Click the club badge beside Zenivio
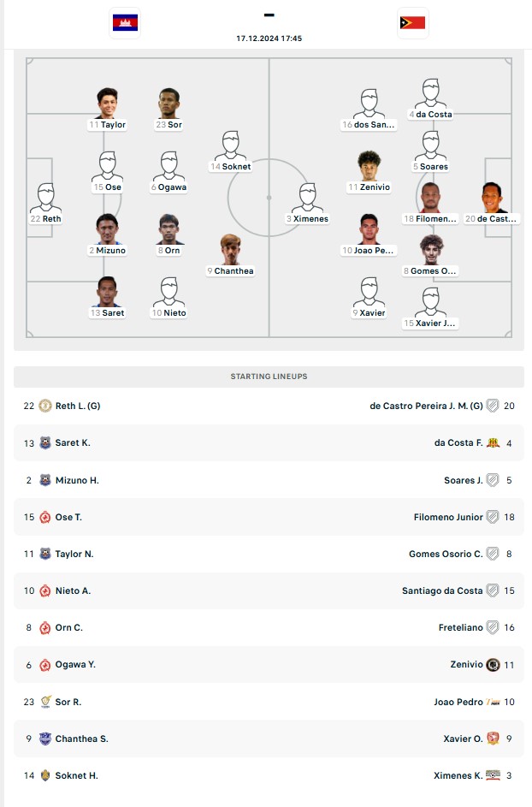The image size is (532, 807). coord(493,664)
